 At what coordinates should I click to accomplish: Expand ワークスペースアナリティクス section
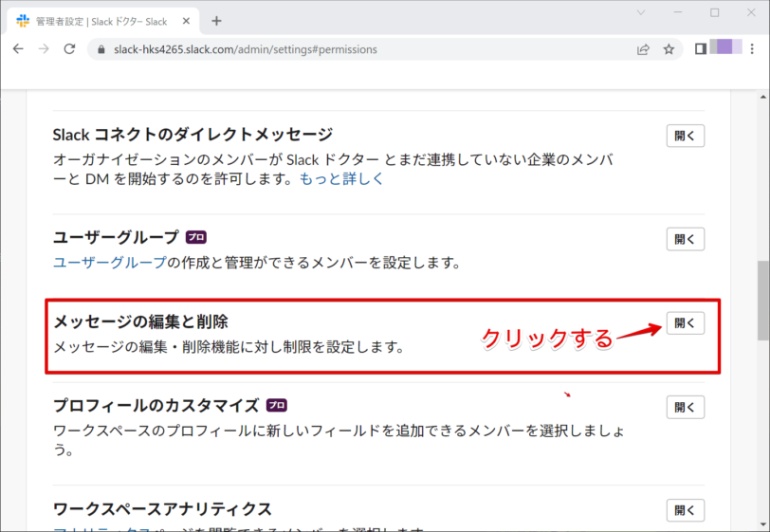[x=685, y=510]
